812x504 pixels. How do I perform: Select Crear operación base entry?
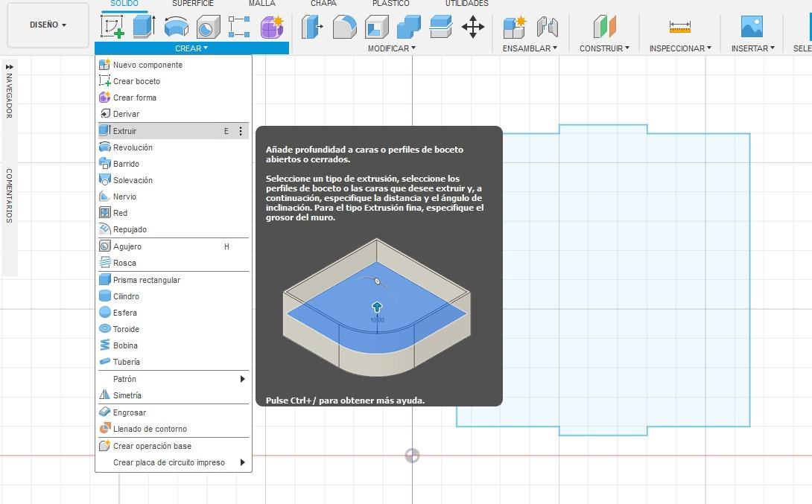pos(174,446)
